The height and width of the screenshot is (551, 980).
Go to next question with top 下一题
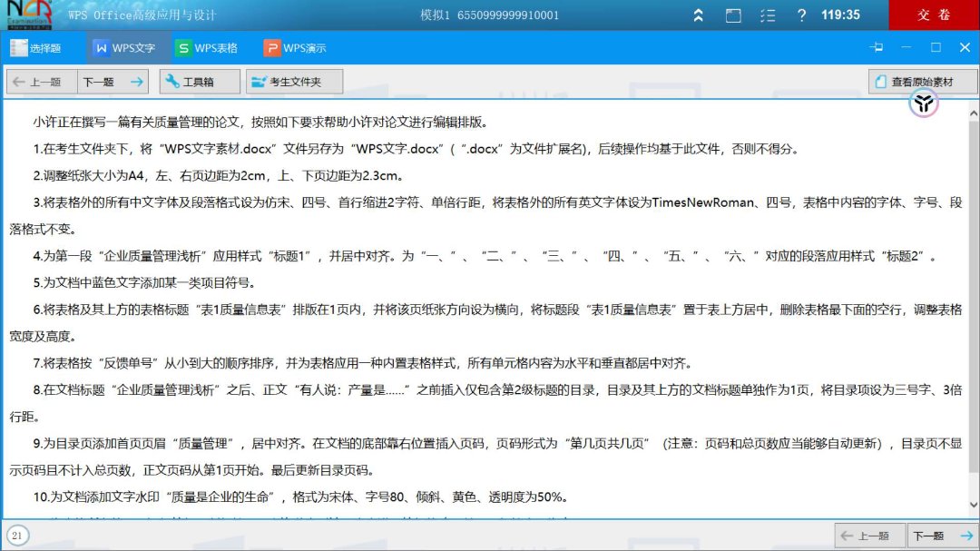pyautogui.click(x=113, y=82)
